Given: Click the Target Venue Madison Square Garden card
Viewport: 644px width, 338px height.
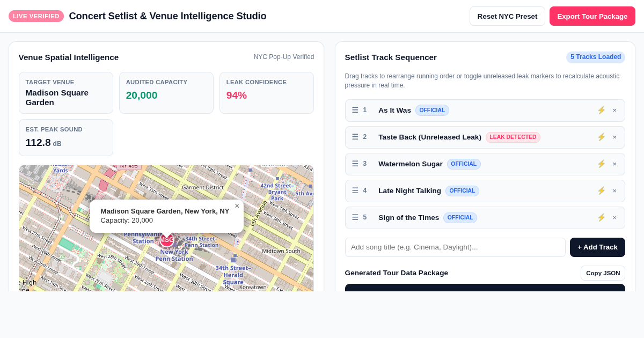Looking at the screenshot, I should [x=66, y=93].
